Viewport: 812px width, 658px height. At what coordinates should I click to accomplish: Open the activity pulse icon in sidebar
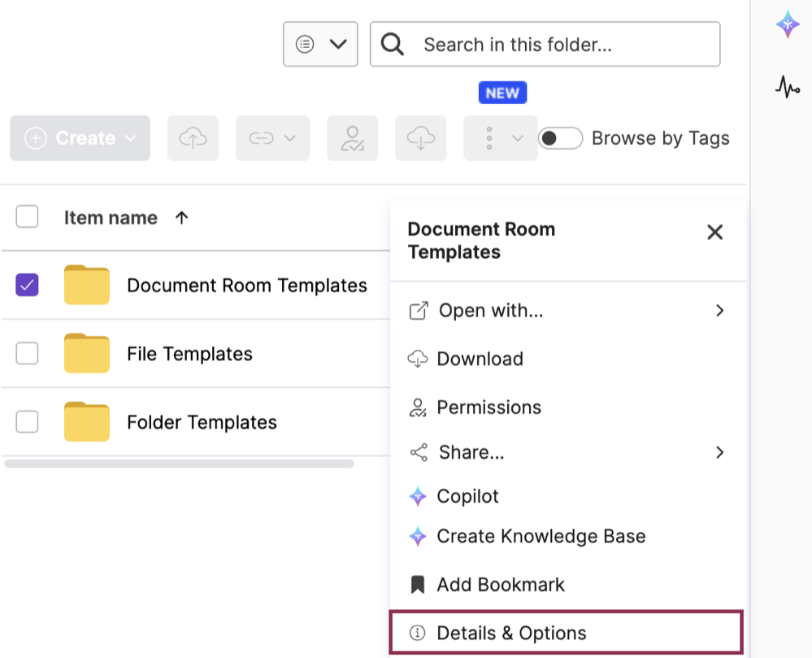(x=788, y=86)
